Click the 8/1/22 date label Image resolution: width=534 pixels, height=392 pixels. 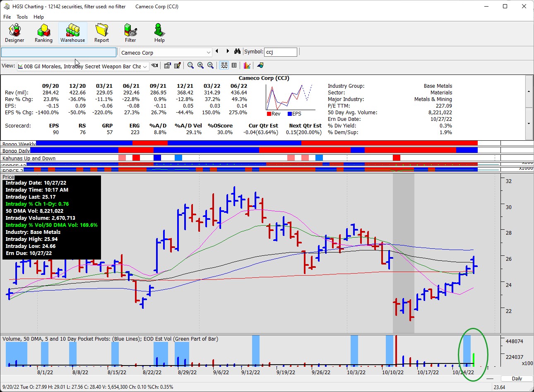pyautogui.click(x=45, y=372)
